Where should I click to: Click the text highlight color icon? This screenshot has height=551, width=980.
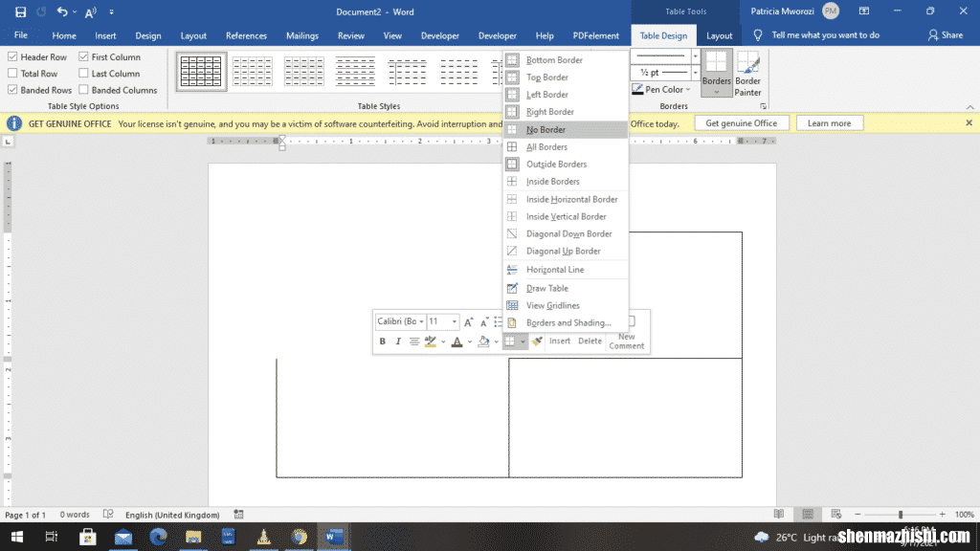(x=430, y=342)
